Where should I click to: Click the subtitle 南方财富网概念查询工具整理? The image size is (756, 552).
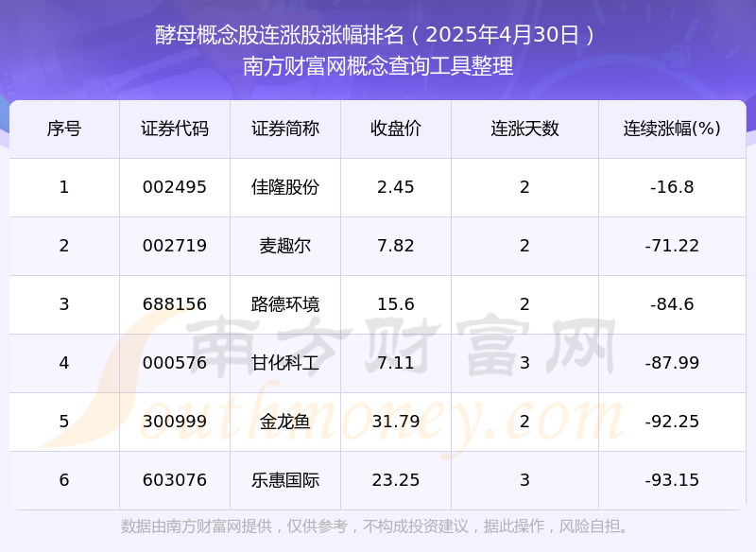(378, 66)
